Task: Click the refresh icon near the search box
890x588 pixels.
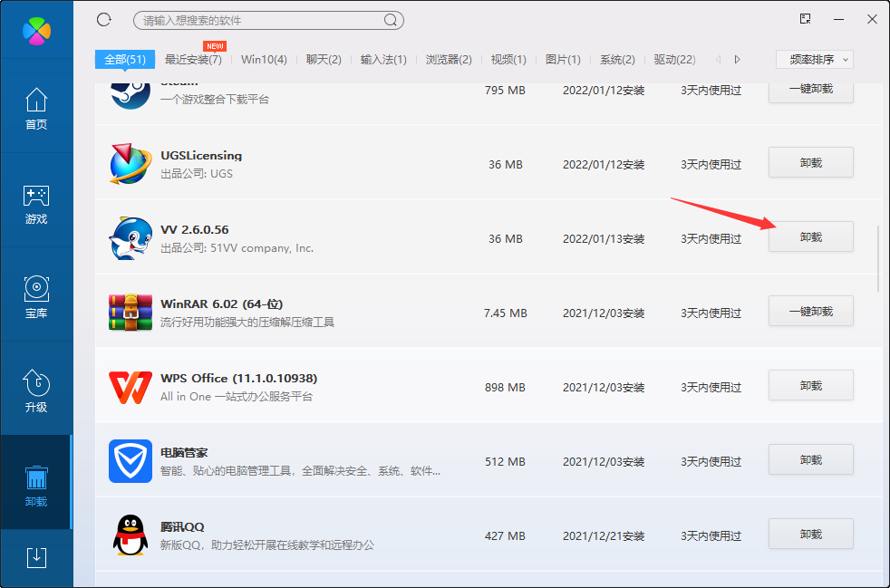Action: click(x=103, y=18)
